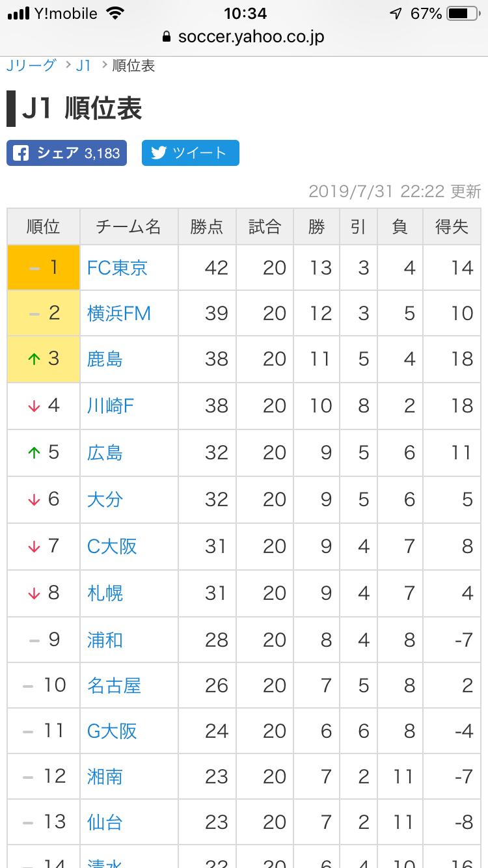Select 名古屋 team link

click(x=114, y=685)
